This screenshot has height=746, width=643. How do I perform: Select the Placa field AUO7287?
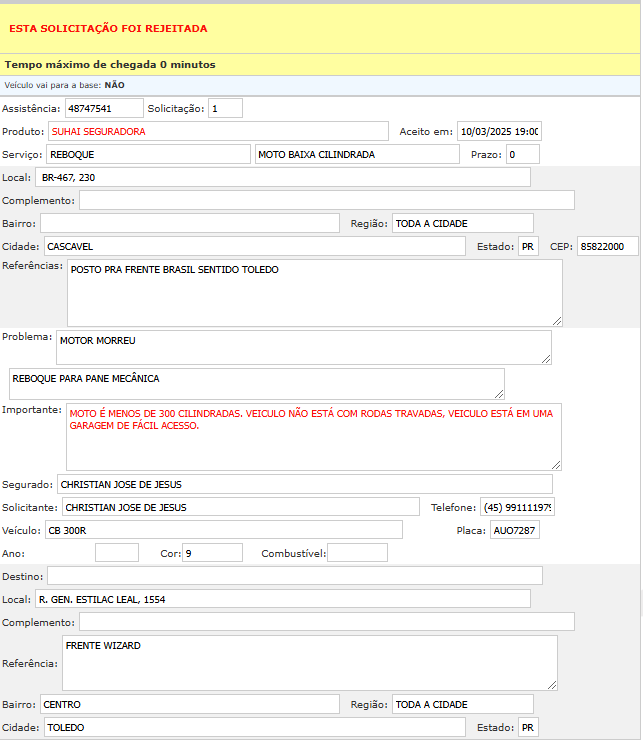click(514, 530)
